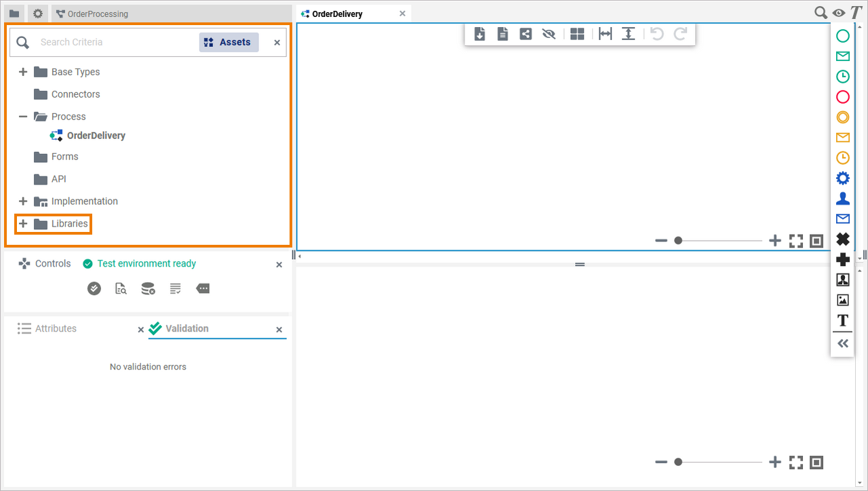Click the undo arrow in diagram toolbar
This screenshot has width=868, height=491.
point(657,34)
